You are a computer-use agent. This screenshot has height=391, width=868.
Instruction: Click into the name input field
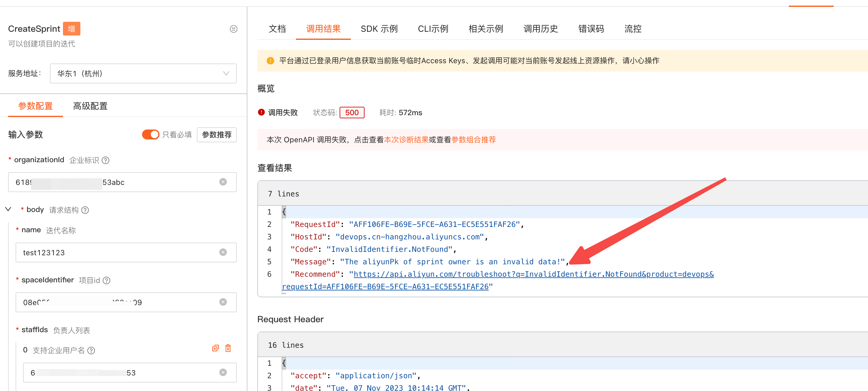pos(118,252)
